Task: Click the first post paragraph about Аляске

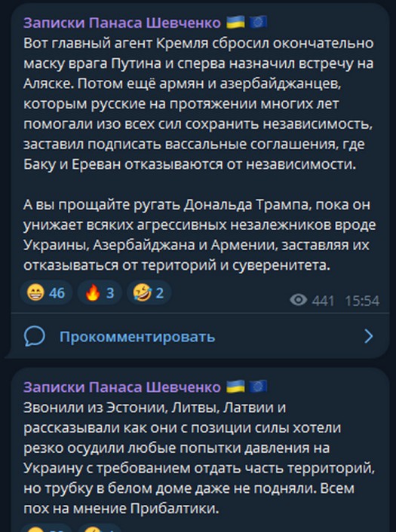Action: click(x=199, y=104)
